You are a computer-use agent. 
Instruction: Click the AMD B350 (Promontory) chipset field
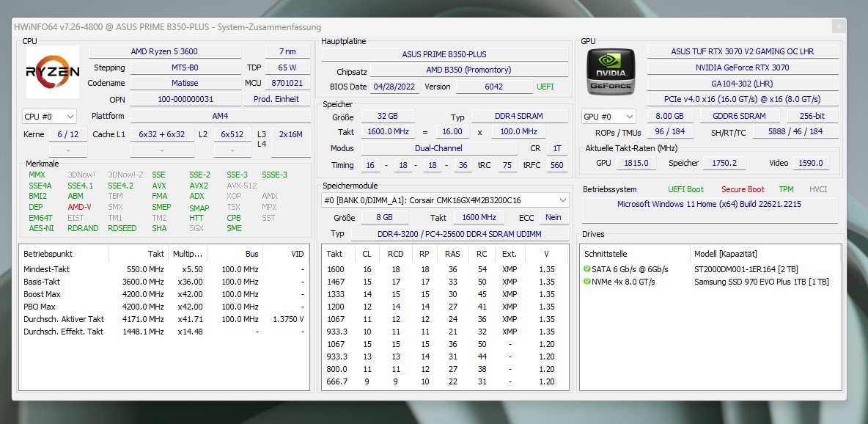point(469,70)
